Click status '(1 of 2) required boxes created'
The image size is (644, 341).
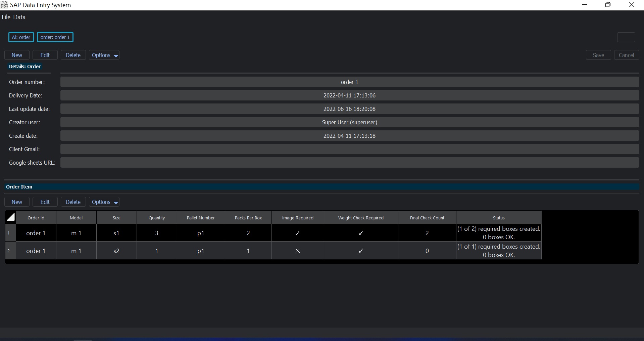click(x=499, y=233)
